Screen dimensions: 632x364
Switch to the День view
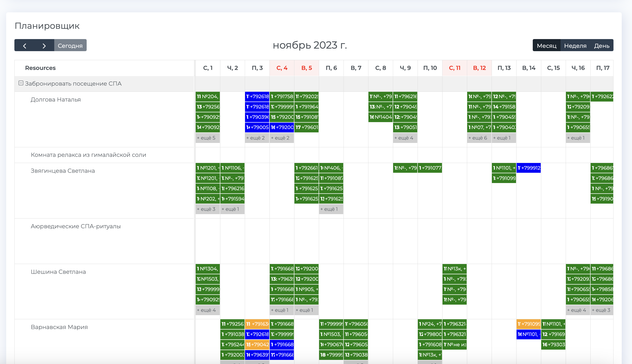[601, 45]
